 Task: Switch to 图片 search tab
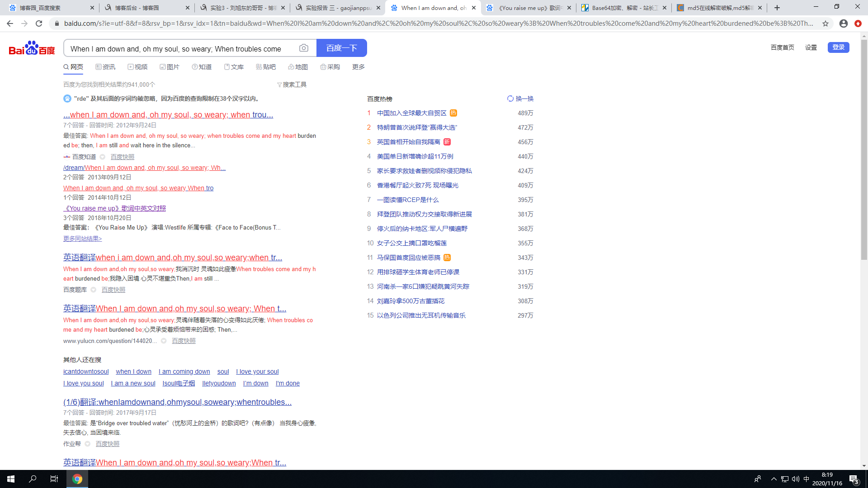[x=170, y=67]
